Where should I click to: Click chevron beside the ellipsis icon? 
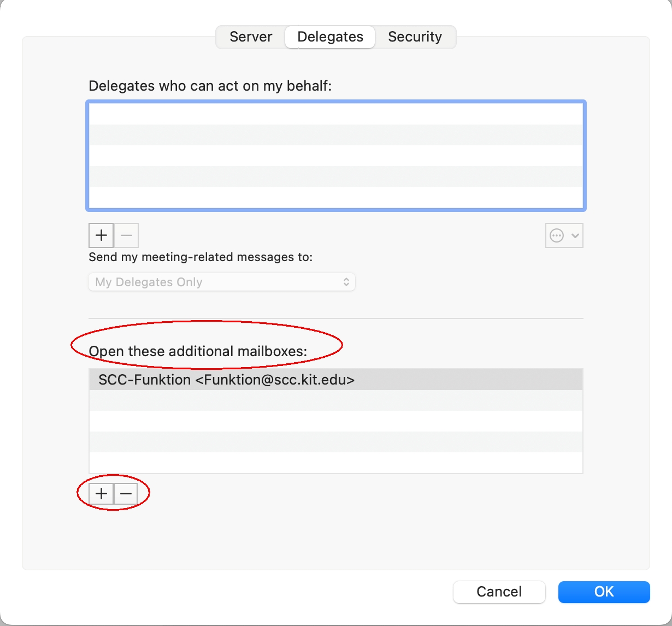(575, 236)
